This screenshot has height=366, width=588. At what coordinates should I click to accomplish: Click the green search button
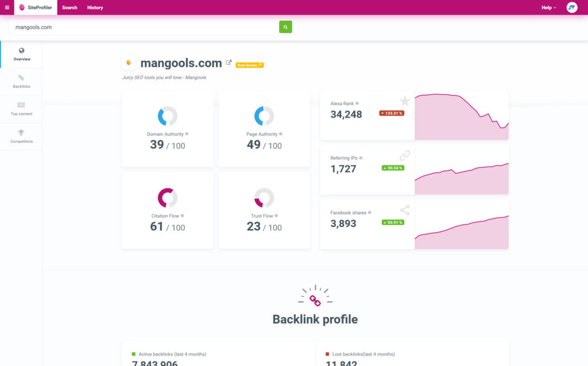tap(285, 27)
